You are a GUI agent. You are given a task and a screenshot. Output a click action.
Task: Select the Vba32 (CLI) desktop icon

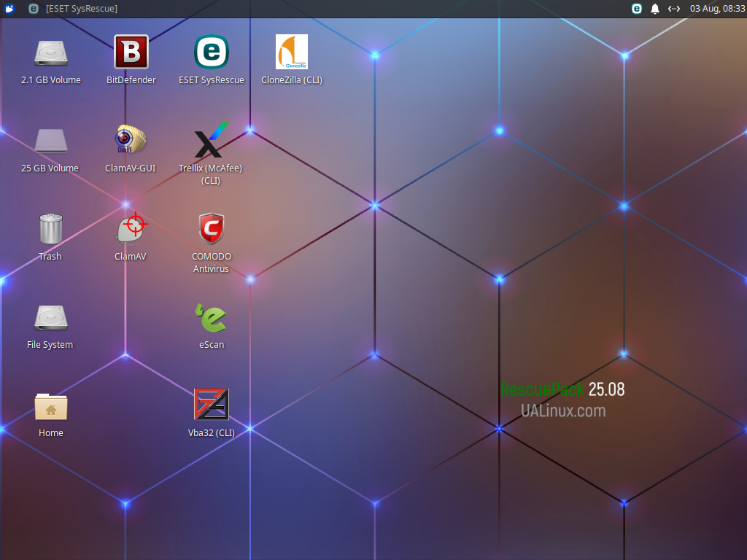coord(212,404)
